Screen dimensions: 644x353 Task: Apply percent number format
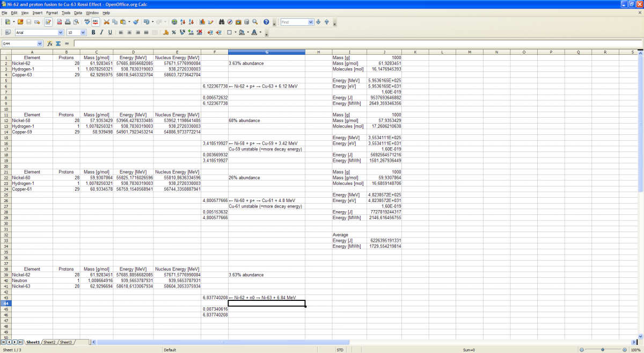pyautogui.click(x=174, y=33)
